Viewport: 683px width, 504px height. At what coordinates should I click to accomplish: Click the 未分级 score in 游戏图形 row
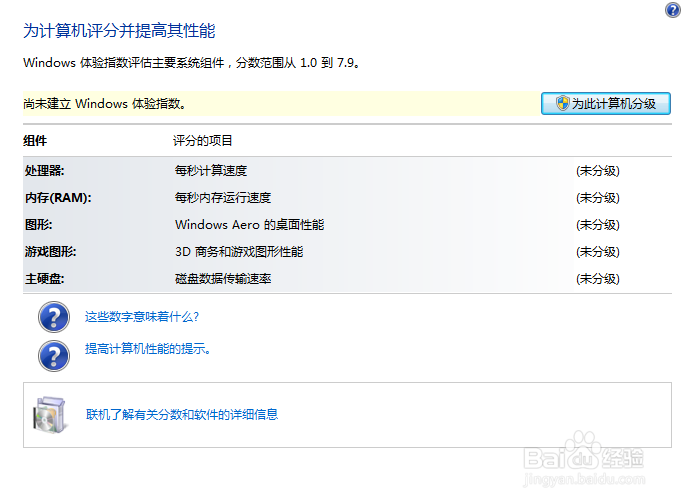pyautogui.click(x=598, y=252)
